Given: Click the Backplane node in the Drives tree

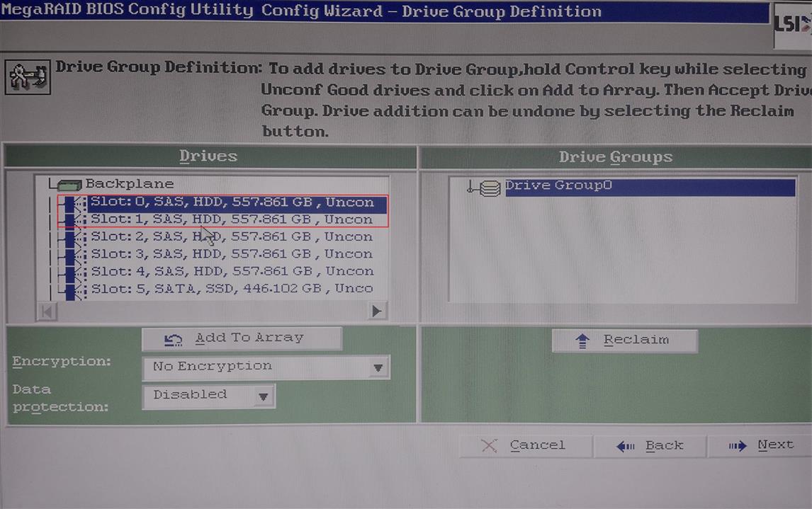Looking at the screenshot, I should 129,183.
